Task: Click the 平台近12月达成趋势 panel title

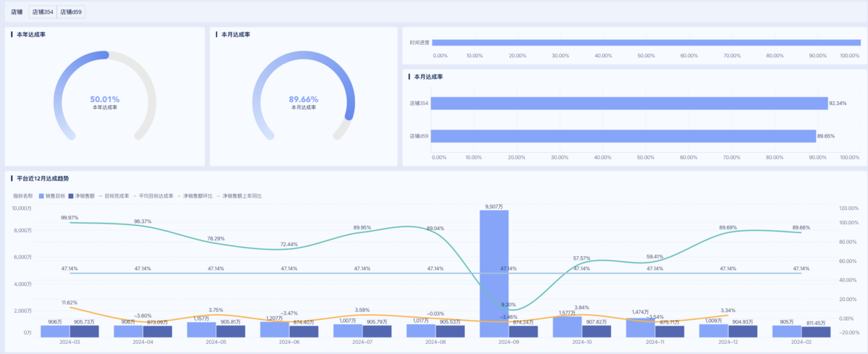Action: pos(43,177)
